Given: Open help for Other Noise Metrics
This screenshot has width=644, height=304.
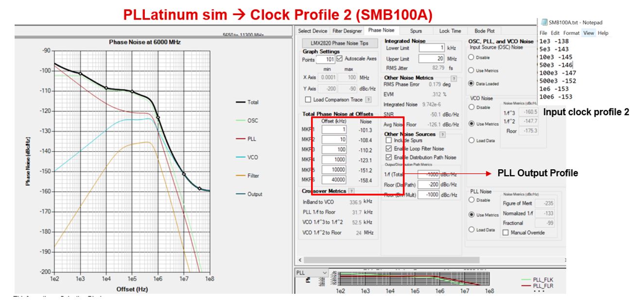Looking at the screenshot, I should (453, 78).
